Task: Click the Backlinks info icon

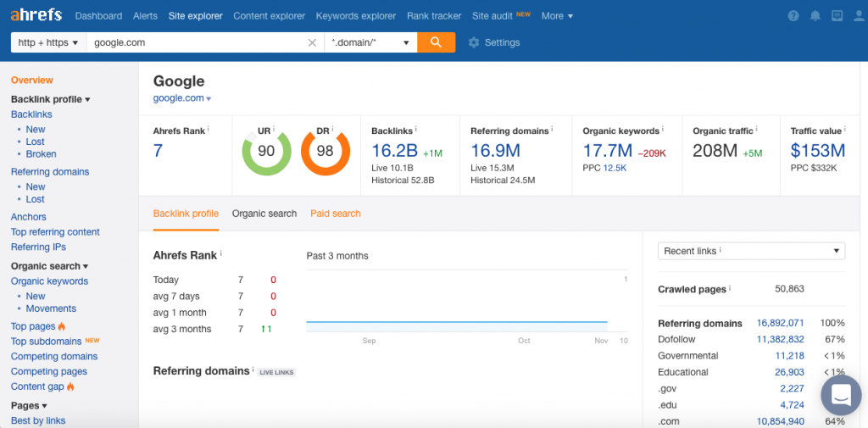Action: coord(416,130)
